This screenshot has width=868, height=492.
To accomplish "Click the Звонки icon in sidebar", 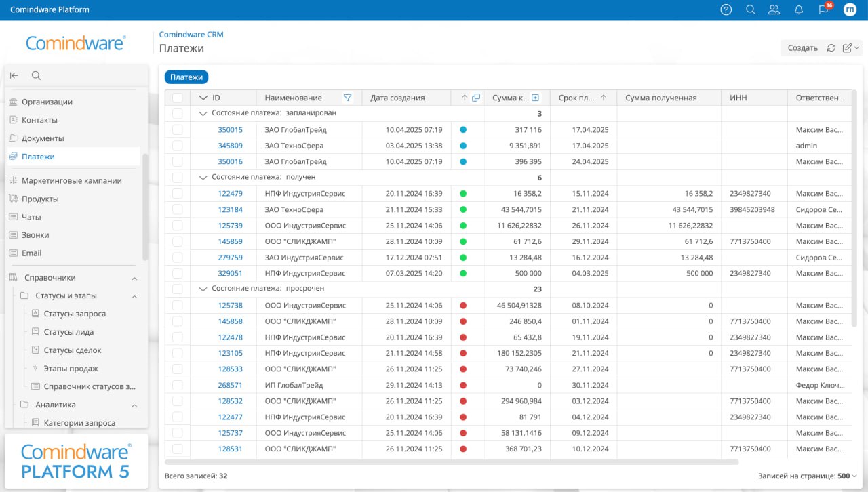I will (x=13, y=235).
